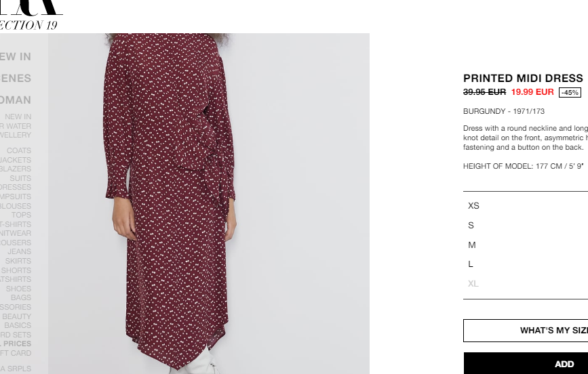Navigate to the SHOES section

pyautogui.click(x=18, y=289)
